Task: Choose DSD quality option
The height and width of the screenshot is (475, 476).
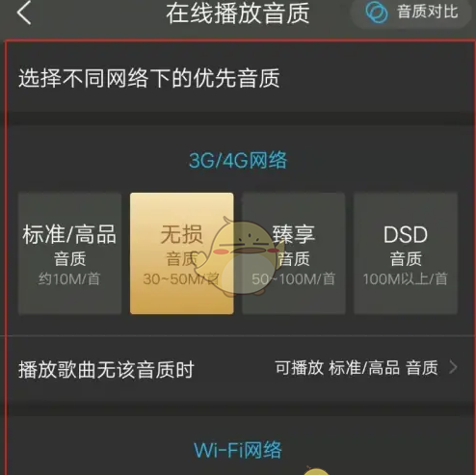Action: [x=406, y=253]
